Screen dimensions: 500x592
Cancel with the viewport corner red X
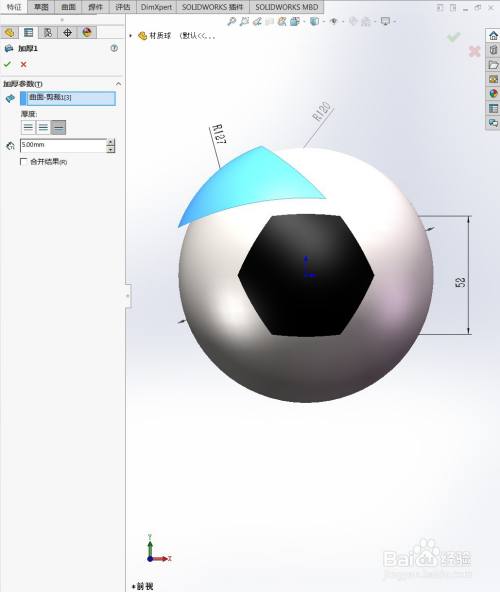474,51
